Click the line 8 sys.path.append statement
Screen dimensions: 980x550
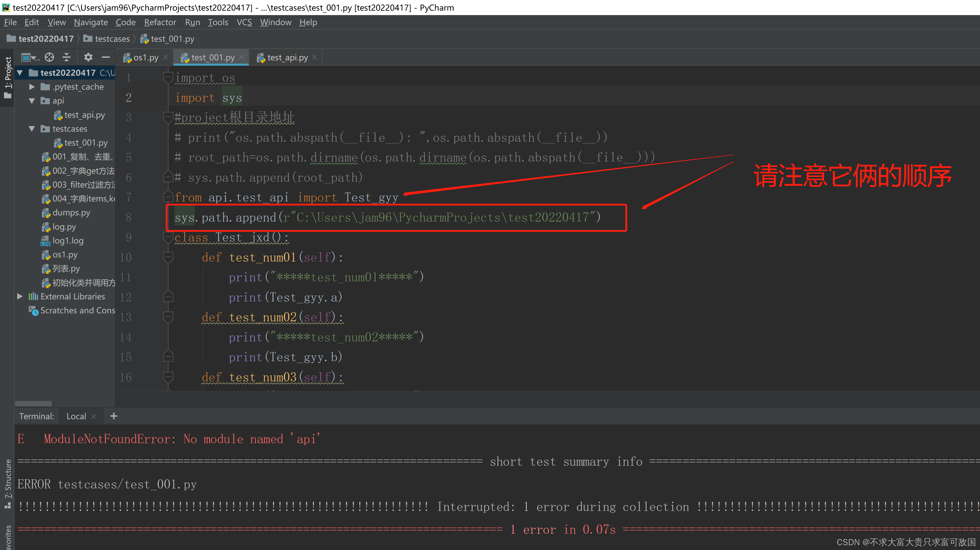(x=388, y=217)
